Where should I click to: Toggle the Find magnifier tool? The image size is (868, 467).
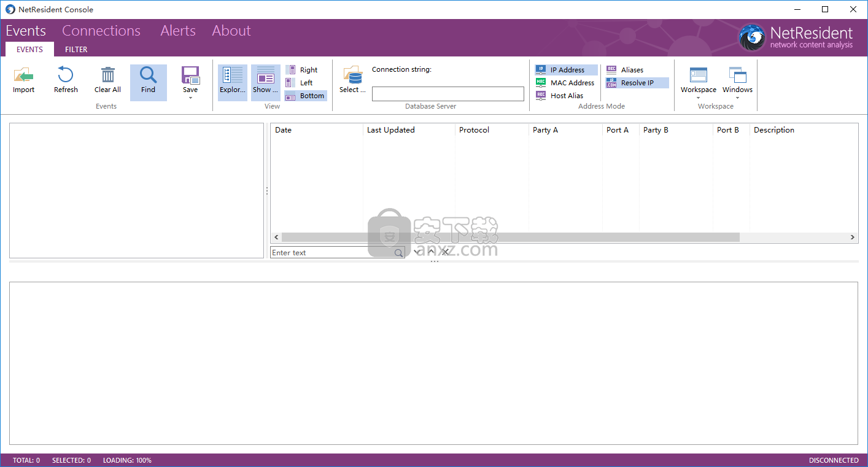coord(148,82)
